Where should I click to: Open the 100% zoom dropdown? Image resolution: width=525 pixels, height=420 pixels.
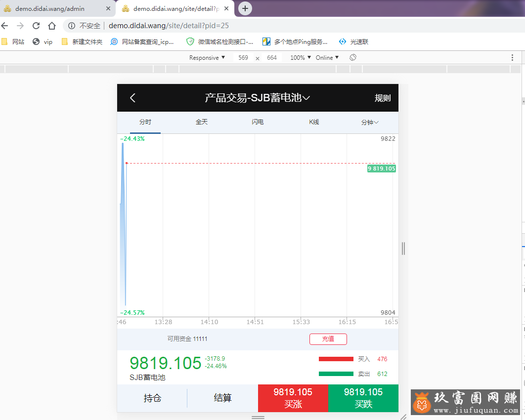[x=301, y=58]
